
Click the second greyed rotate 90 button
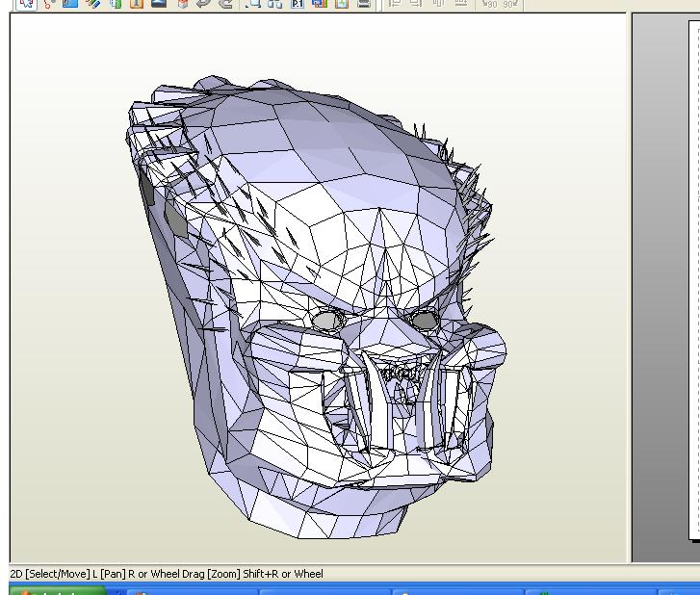tap(509, 4)
